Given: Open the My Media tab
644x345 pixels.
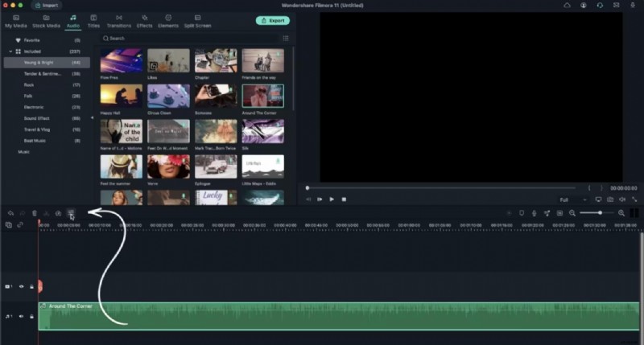Looking at the screenshot, I should 16,22.
